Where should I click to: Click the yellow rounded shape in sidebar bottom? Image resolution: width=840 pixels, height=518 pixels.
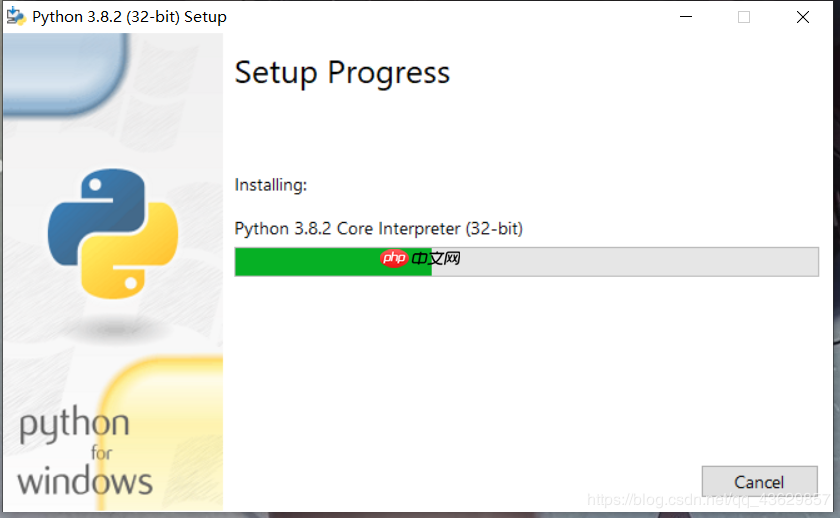coord(161,433)
